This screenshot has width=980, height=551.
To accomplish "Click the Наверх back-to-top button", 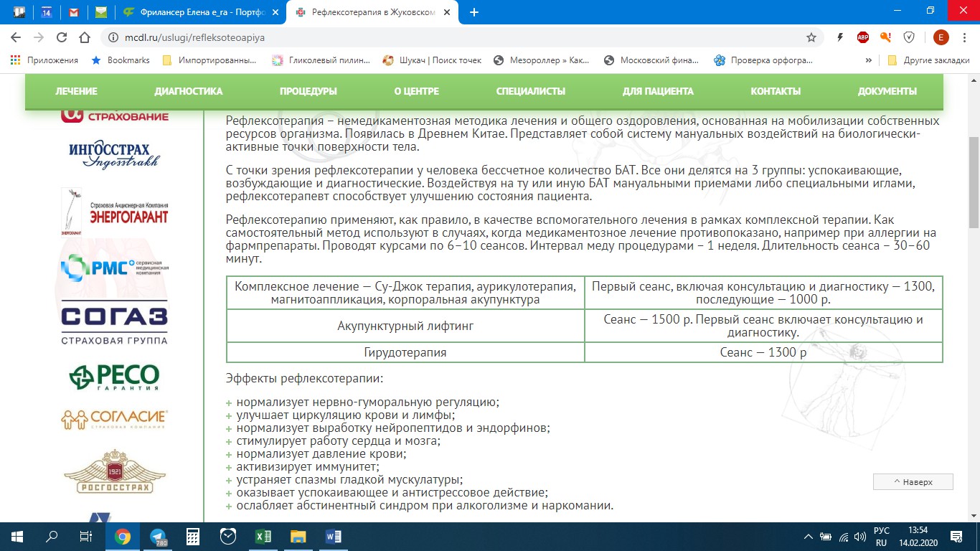I will (x=913, y=482).
